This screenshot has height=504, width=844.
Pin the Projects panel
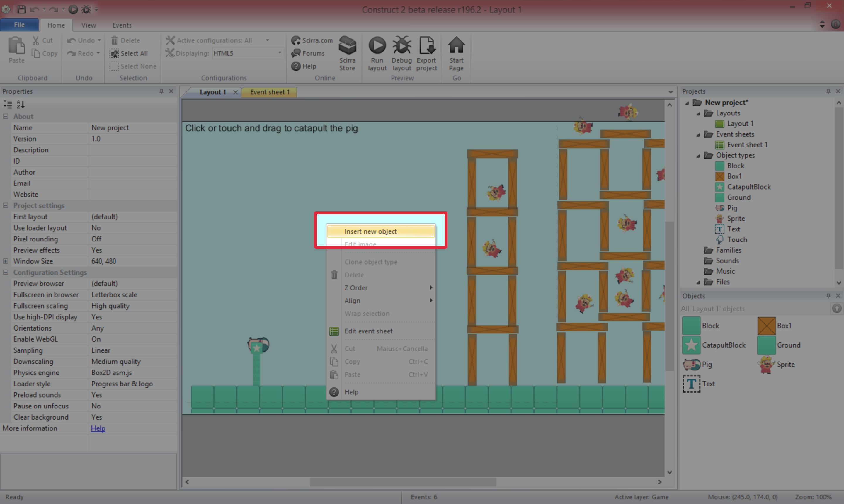828,91
